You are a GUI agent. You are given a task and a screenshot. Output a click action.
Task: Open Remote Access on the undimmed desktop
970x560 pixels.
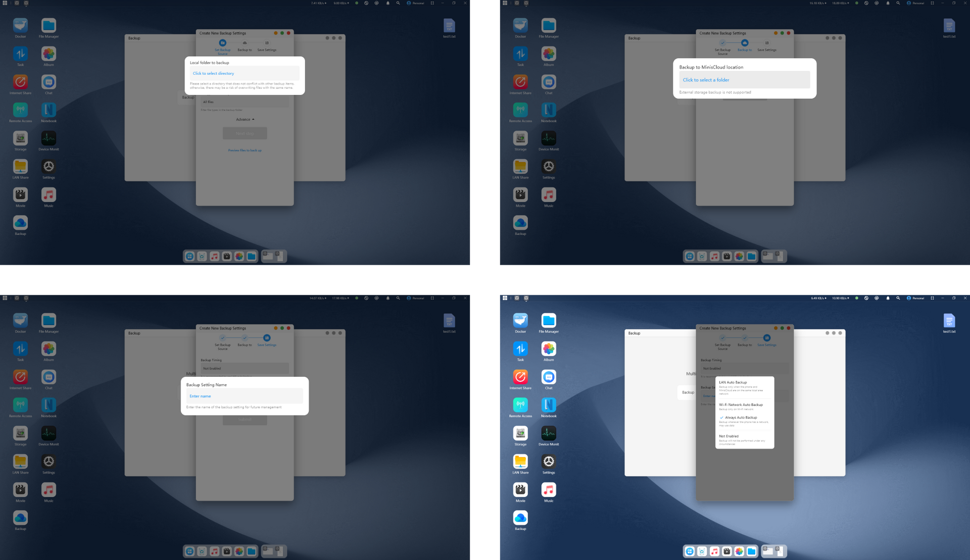[520, 405]
